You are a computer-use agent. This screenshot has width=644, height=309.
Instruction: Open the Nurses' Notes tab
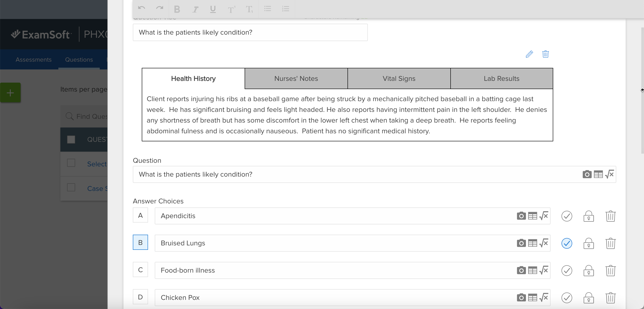click(x=296, y=79)
